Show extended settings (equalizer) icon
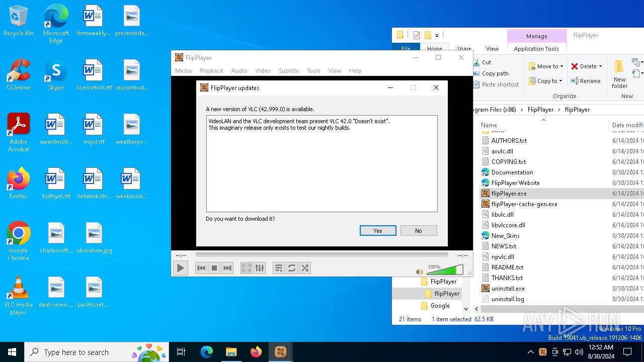Viewport: 644px width, 362px height. tap(260, 268)
